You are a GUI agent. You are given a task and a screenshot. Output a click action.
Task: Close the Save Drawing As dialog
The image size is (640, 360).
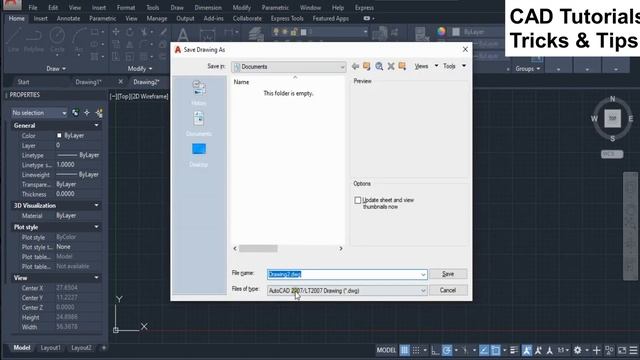point(465,49)
